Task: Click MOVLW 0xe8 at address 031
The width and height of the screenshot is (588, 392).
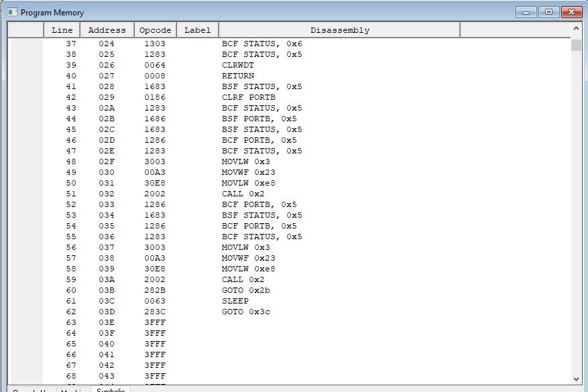Action: coord(248,183)
